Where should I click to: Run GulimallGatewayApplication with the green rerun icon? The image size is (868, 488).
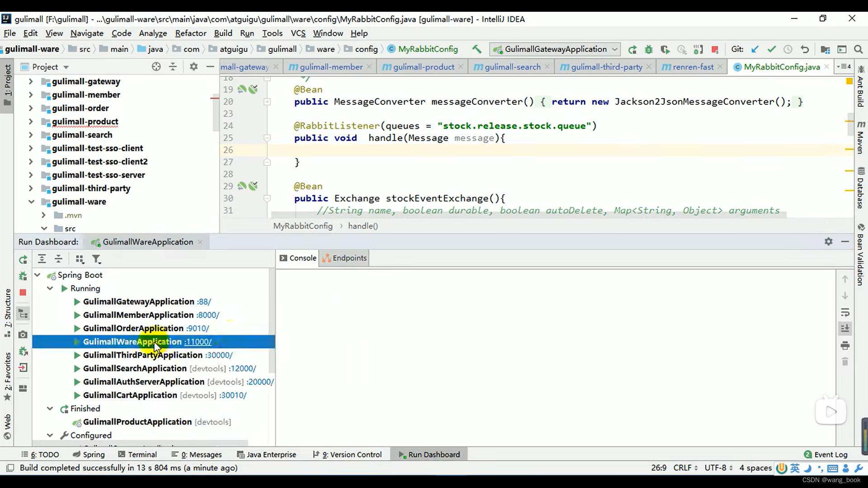click(x=632, y=49)
